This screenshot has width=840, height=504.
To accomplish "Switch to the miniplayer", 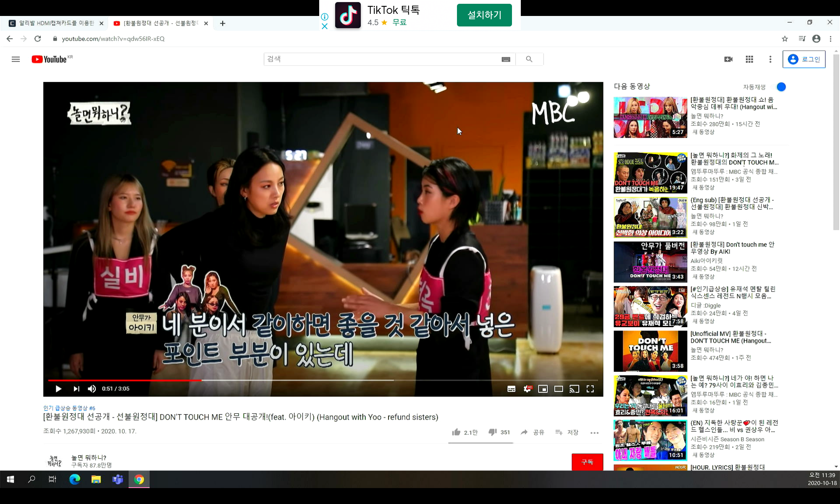I will (543, 389).
